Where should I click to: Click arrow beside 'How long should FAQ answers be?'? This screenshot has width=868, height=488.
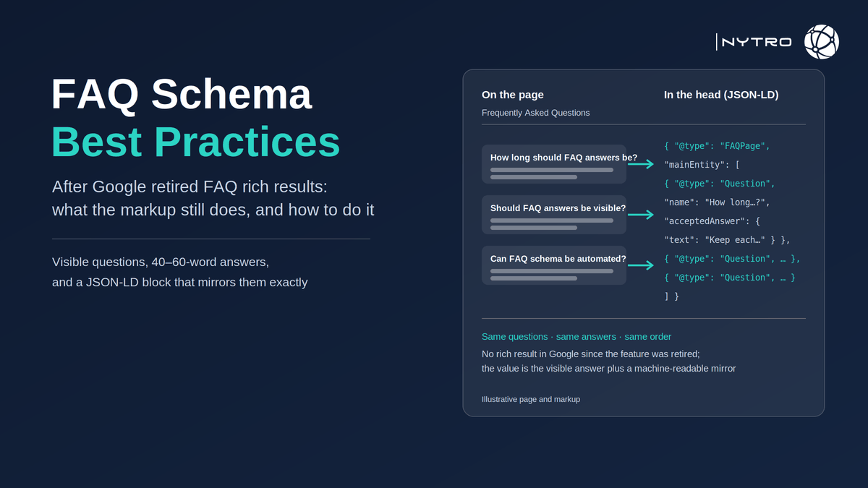pos(641,165)
